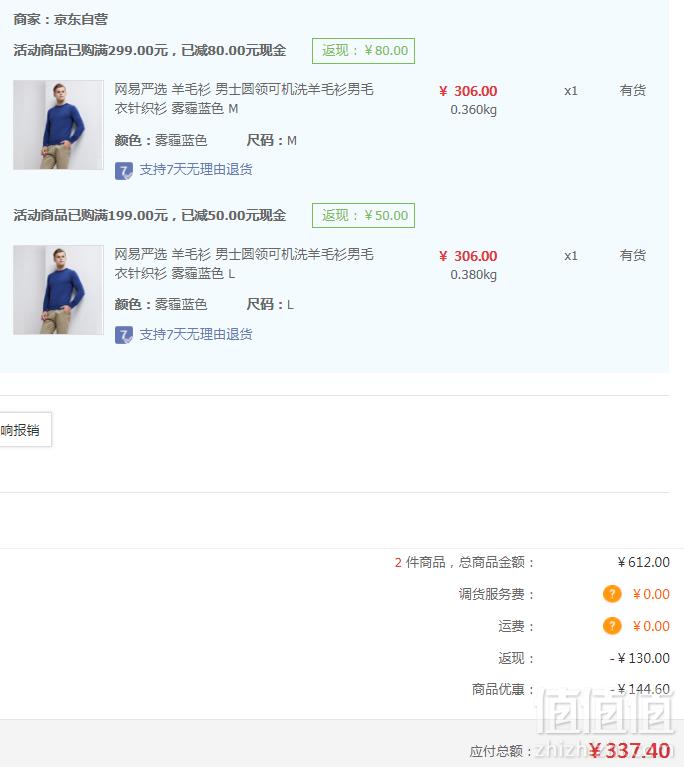Click the 应付总额 ¥337.40 total
This screenshot has width=684, height=767.
click(629, 751)
